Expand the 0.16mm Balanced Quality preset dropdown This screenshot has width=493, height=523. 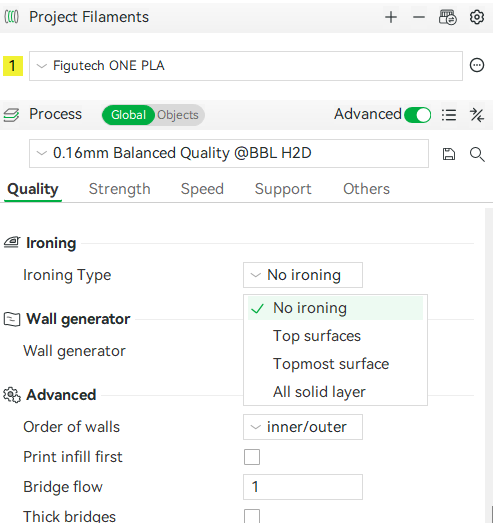click(229, 153)
